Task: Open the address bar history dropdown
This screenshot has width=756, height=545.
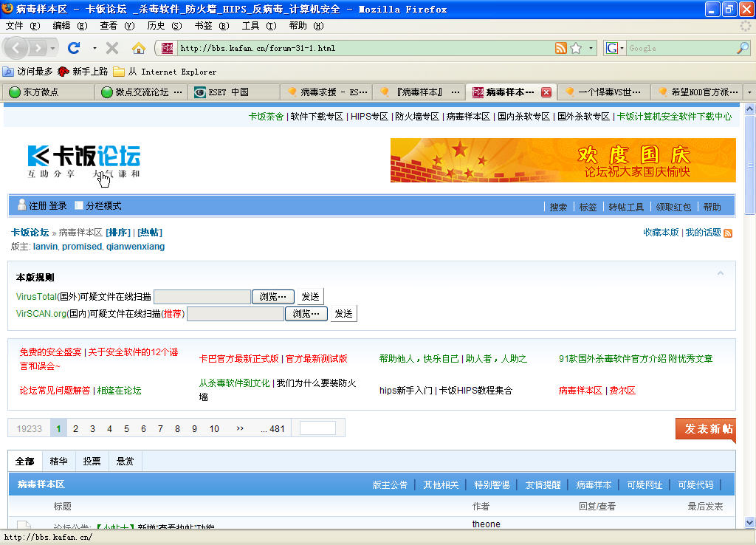Action: tap(591, 48)
